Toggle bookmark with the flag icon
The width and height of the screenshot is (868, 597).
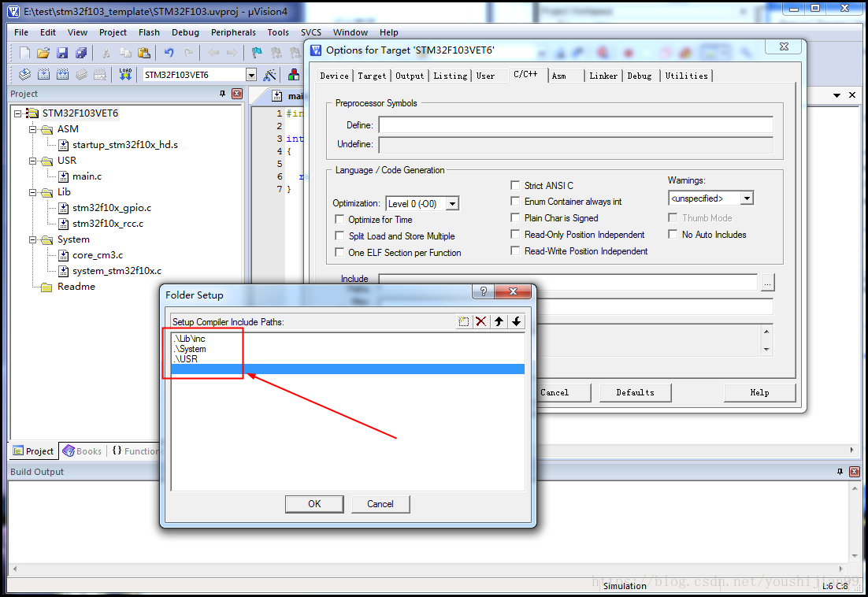tap(256, 53)
